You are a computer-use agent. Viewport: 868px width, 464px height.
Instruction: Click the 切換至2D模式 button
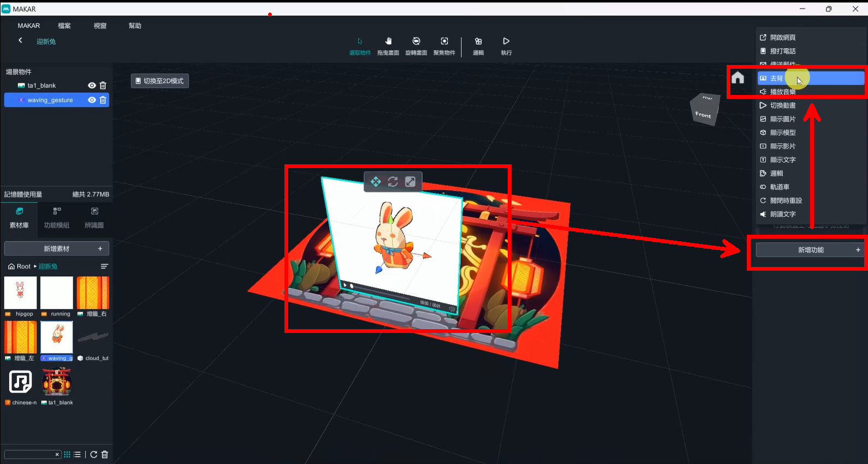pos(160,81)
